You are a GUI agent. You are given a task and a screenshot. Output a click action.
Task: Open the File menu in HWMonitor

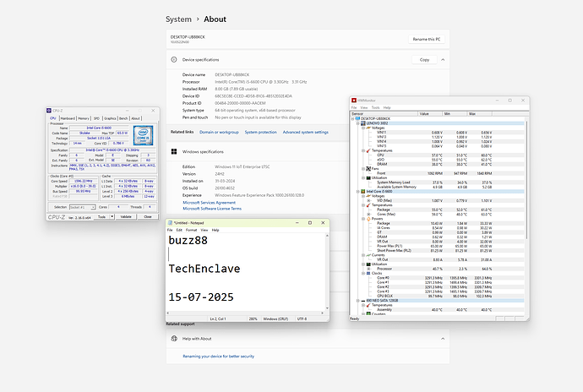click(x=354, y=107)
